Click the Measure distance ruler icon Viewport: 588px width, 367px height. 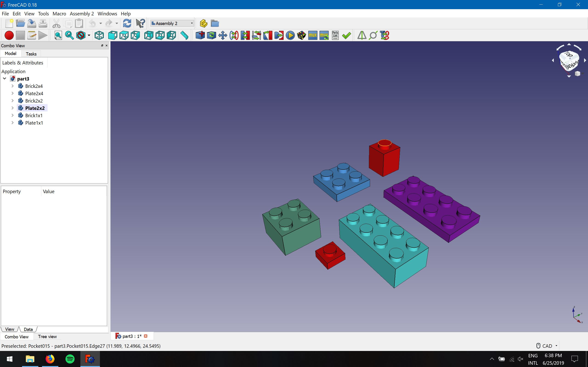pyautogui.click(x=184, y=35)
